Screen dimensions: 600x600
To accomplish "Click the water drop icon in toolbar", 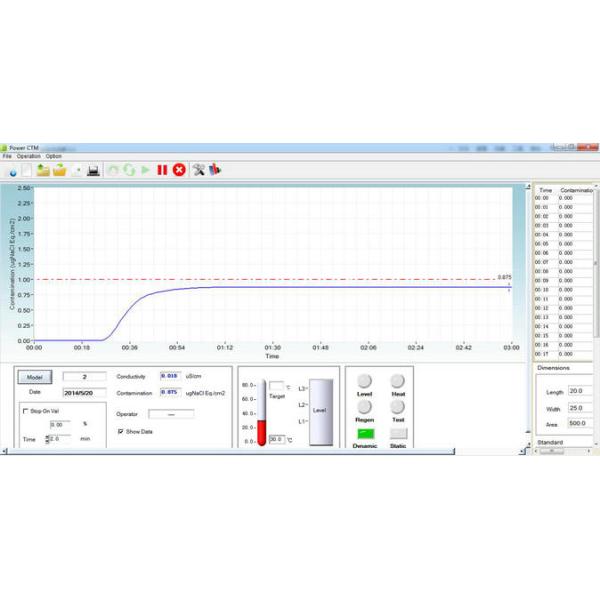I will (11, 170).
